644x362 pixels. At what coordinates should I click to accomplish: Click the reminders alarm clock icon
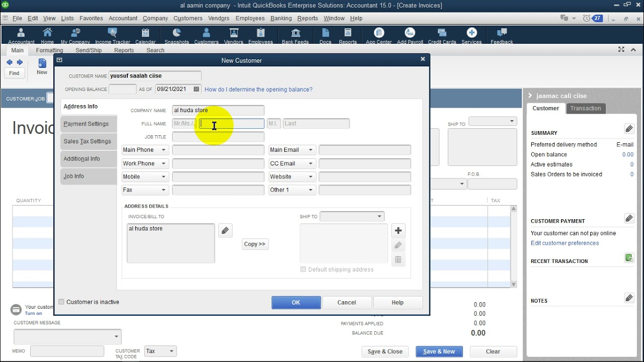coord(587,18)
